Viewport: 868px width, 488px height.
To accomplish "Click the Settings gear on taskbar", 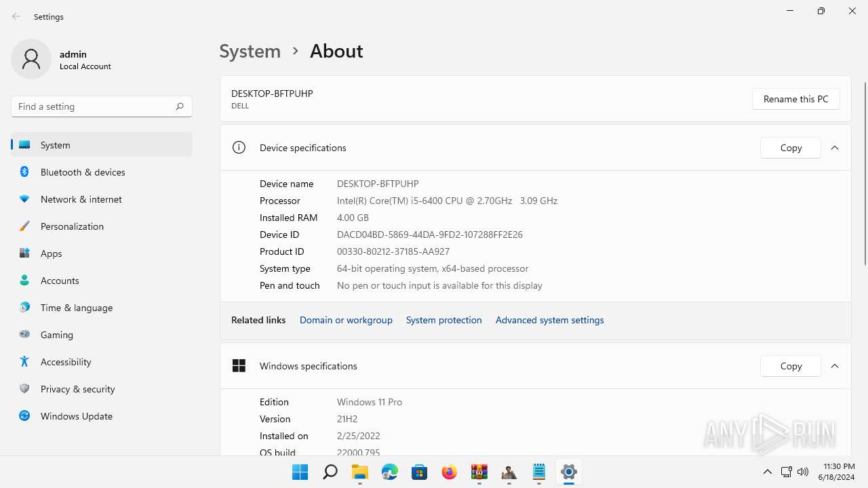I will (568, 472).
